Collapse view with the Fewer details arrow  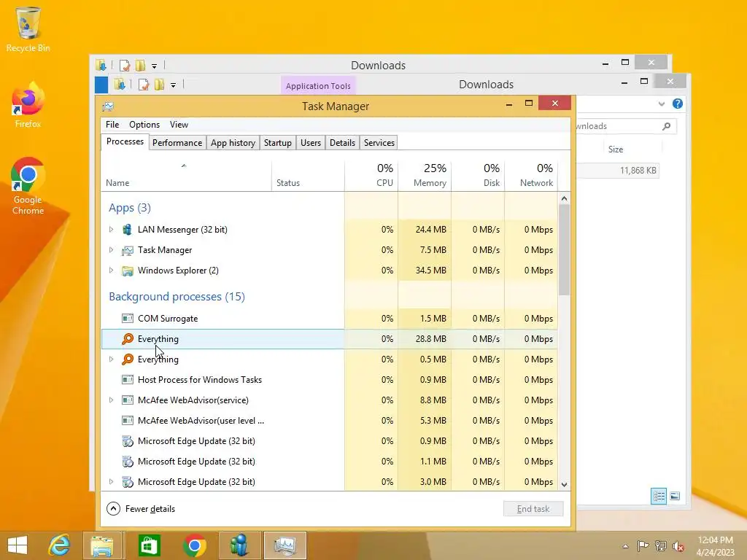pos(113,508)
